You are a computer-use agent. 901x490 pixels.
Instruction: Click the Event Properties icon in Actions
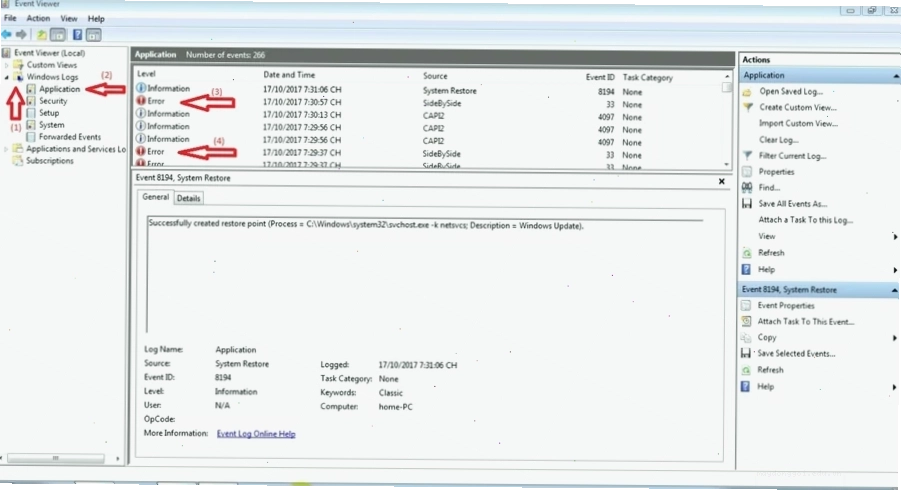pyautogui.click(x=746, y=306)
